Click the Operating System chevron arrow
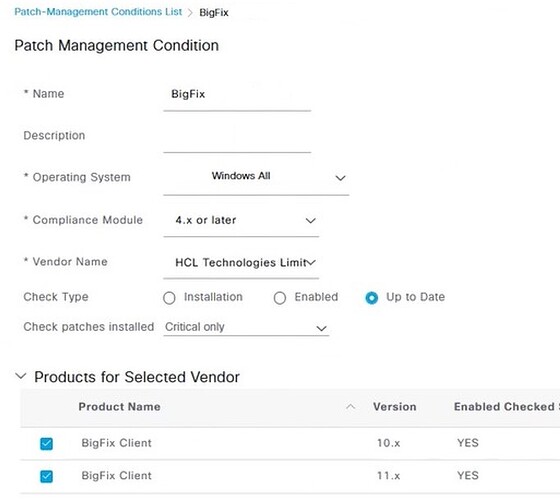 (340, 178)
